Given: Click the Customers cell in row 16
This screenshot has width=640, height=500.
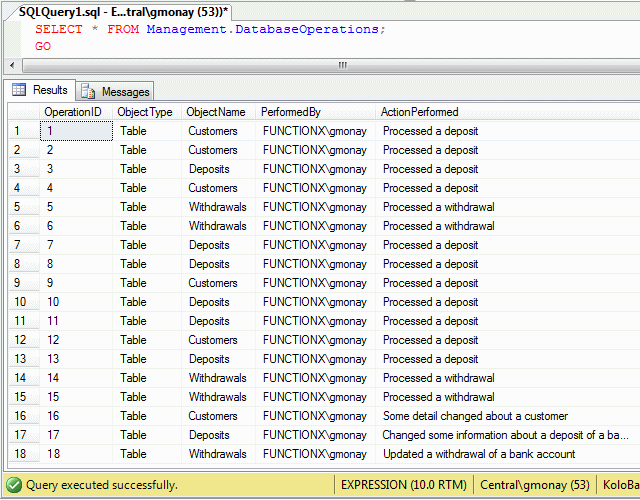Looking at the screenshot, I should [218, 416].
